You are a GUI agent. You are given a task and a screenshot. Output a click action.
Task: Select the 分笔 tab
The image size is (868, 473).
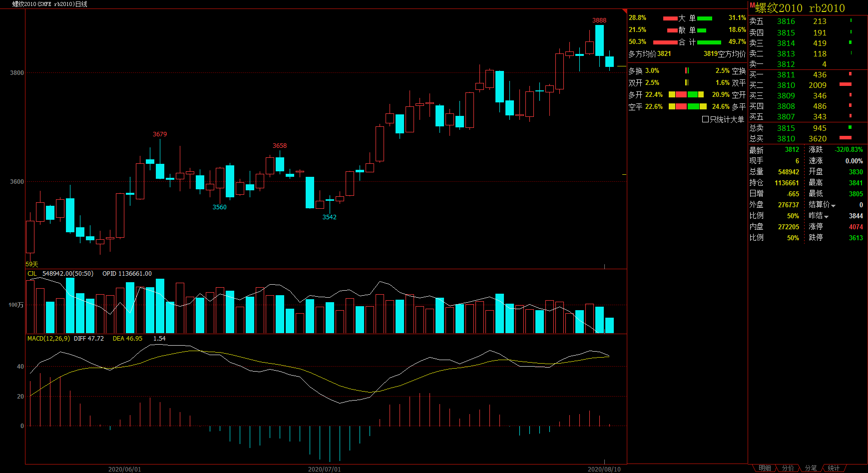[811, 468]
